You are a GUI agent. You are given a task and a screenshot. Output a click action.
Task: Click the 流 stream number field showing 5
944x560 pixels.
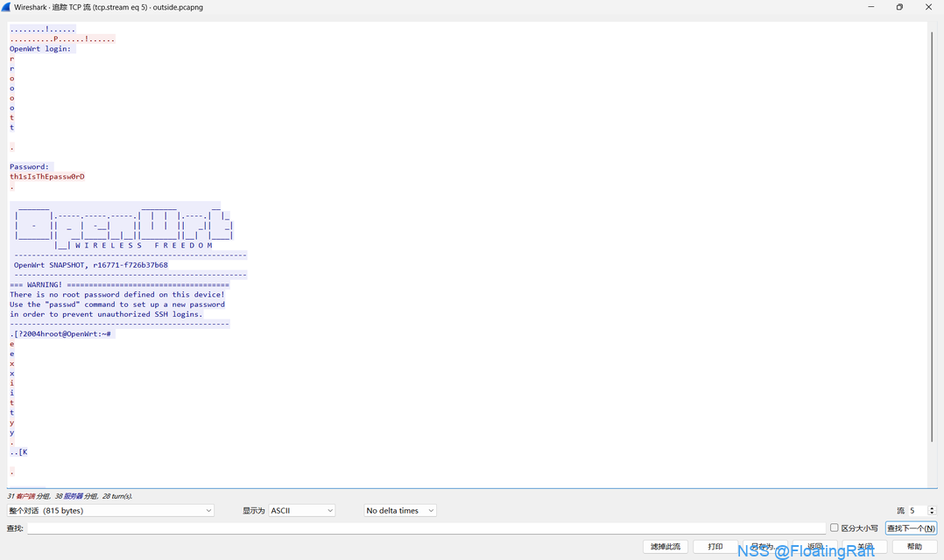tap(918, 511)
